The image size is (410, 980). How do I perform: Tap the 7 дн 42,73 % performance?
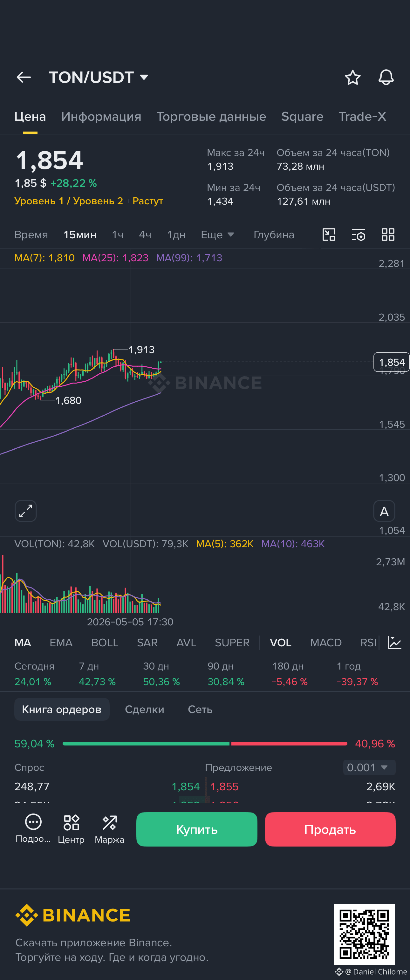[x=97, y=674]
